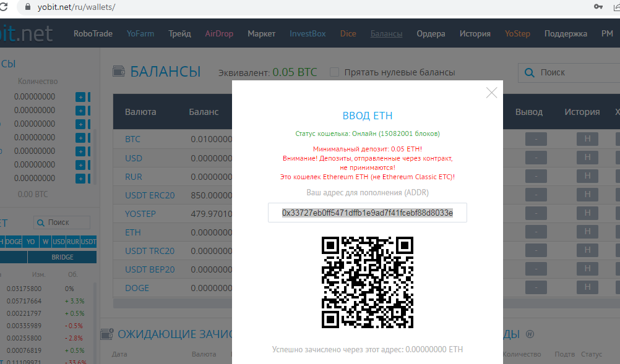The height and width of the screenshot is (364, 620).
Task: Open Dice page link
Action: click(348, 33)
